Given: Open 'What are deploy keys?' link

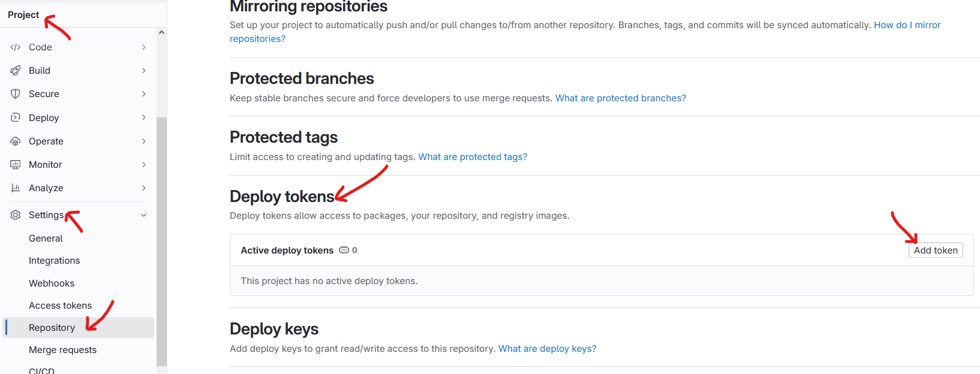Looking at the screenshot, I should (x=547, y=349).
